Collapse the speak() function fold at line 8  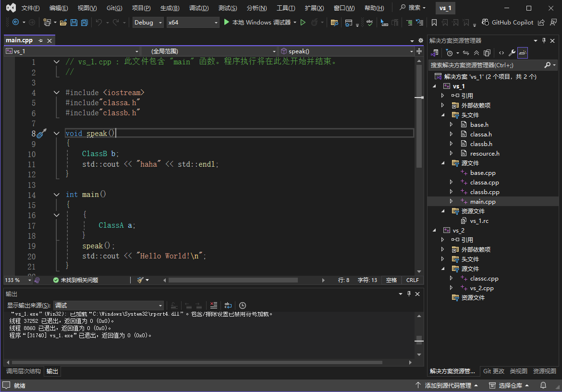coord(57,133)
